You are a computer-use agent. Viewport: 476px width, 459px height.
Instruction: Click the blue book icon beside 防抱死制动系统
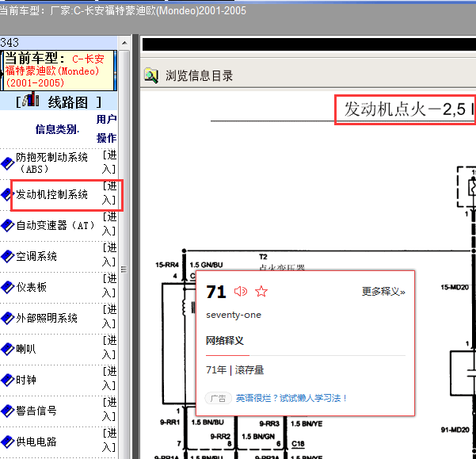7,163
